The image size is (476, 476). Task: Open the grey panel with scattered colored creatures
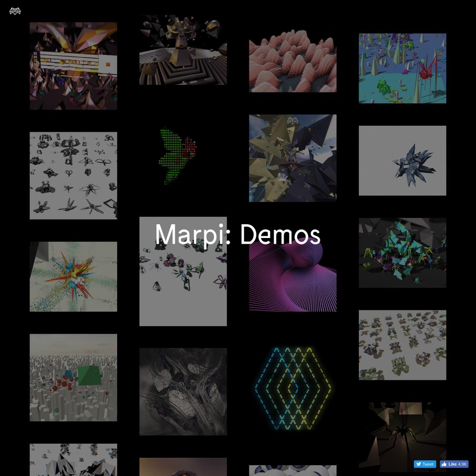(183, 271)
